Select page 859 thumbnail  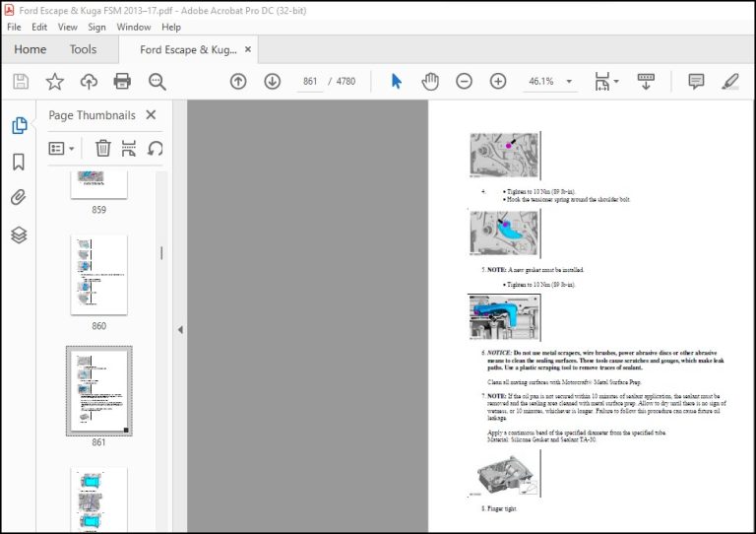tap(98, 184)
